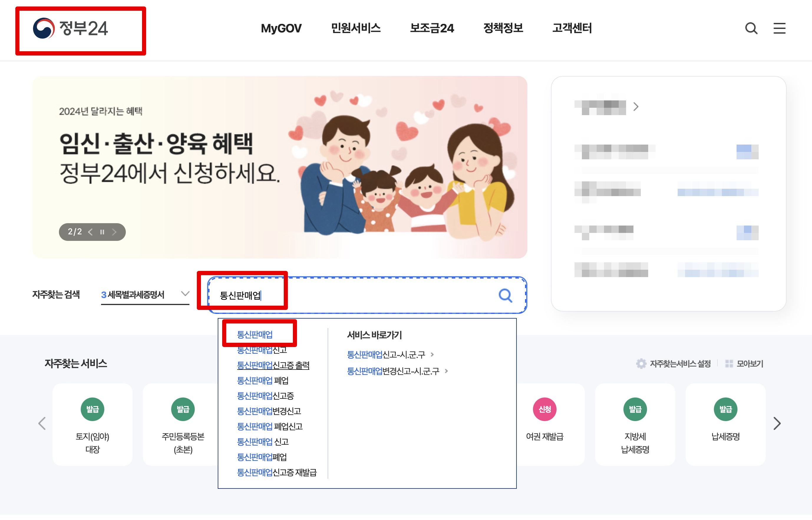Click the green 발급 icon for 납세증명
This screenshot has width=812, height=520.
[725, 409]
